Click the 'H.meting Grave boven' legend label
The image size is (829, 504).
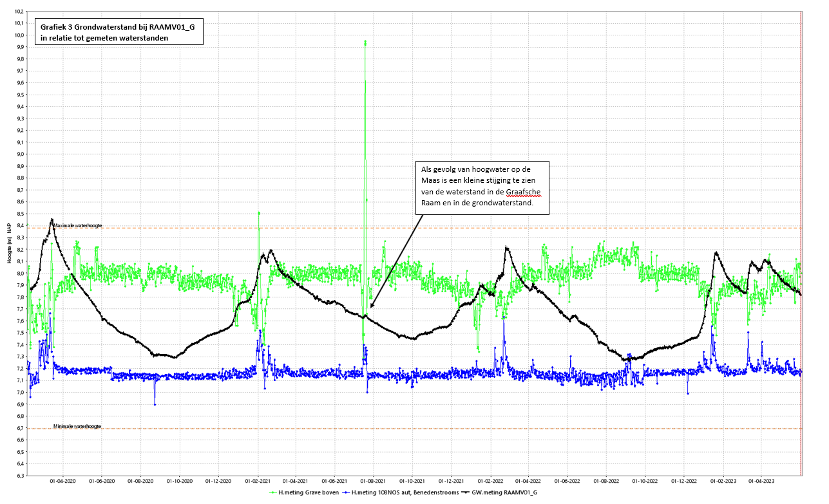[308, 492]
